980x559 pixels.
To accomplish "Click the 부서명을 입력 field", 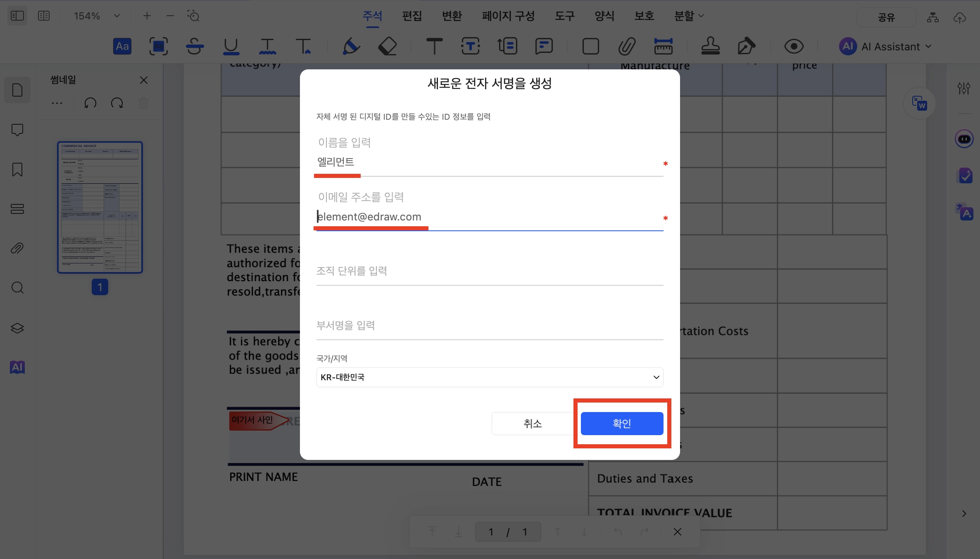I will (490, 326).
